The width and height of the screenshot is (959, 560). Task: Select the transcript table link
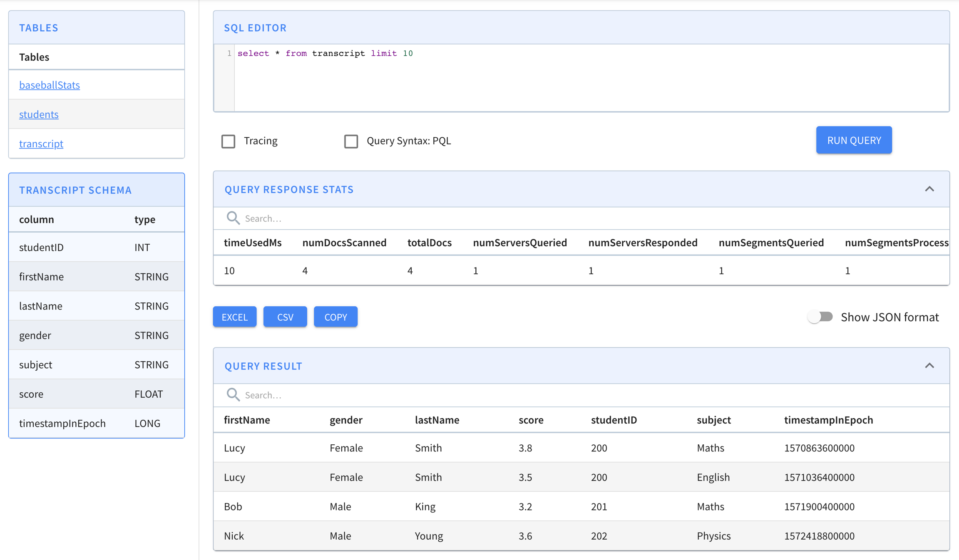[x=41, y=144]
